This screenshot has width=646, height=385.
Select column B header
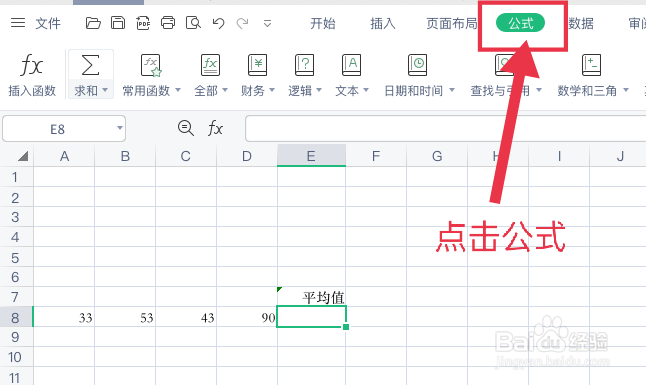tap(125, 156)
